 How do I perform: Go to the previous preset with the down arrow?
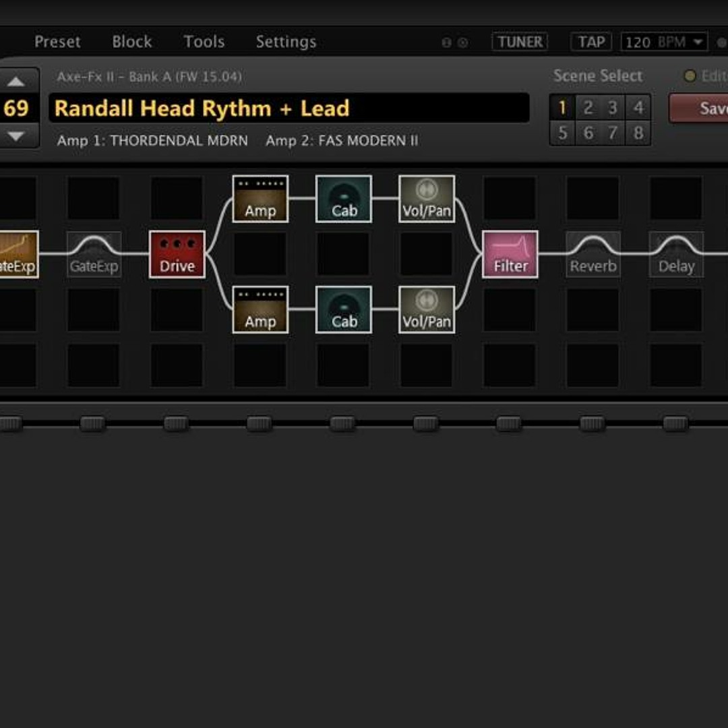tap(16, 135)
